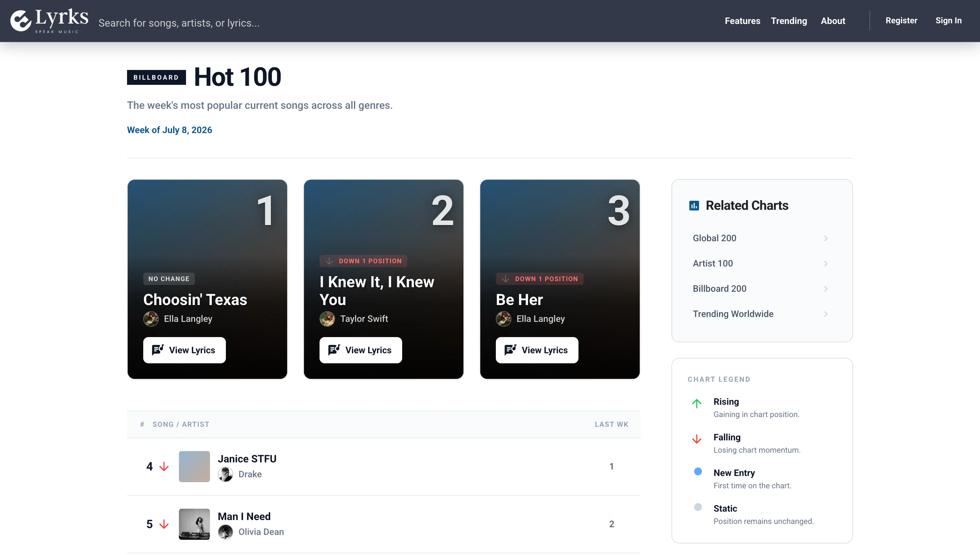Image resolution: width=980 pixels, height=555 pixels.
Task: Click the Be Her card title
Action: [x=519, y=300]
